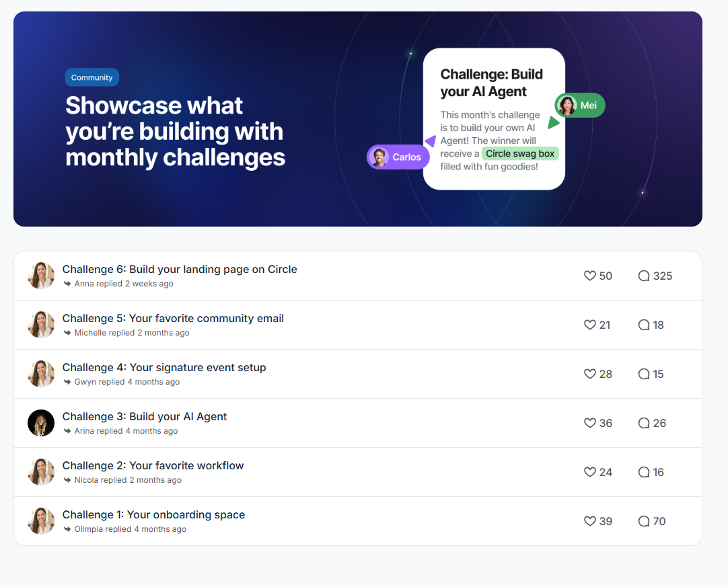Image resolution: width=728 pixels, height=587 pixels.
Task: Click reply arrow icon beside Gwyn replied
Action: point(67,382)
